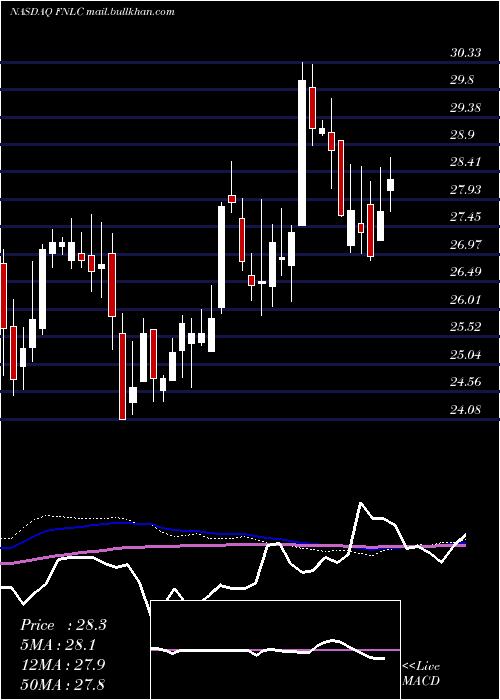Click the 29.38 price axis label

coord(466,108)
